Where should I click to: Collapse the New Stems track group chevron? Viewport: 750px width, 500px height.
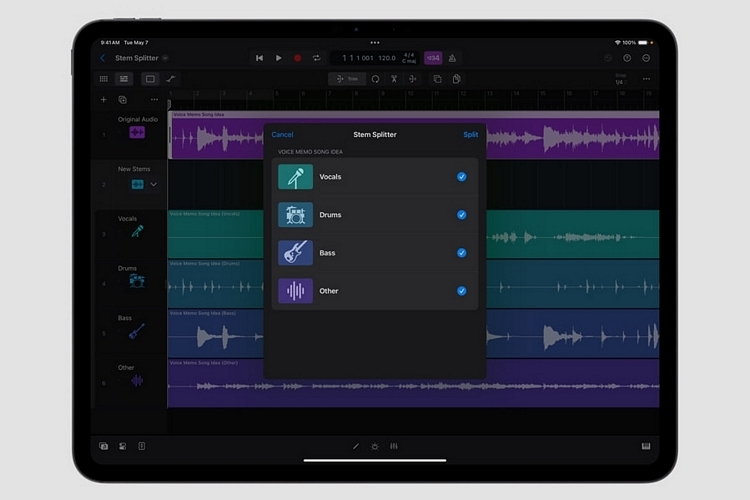point(154,185)
